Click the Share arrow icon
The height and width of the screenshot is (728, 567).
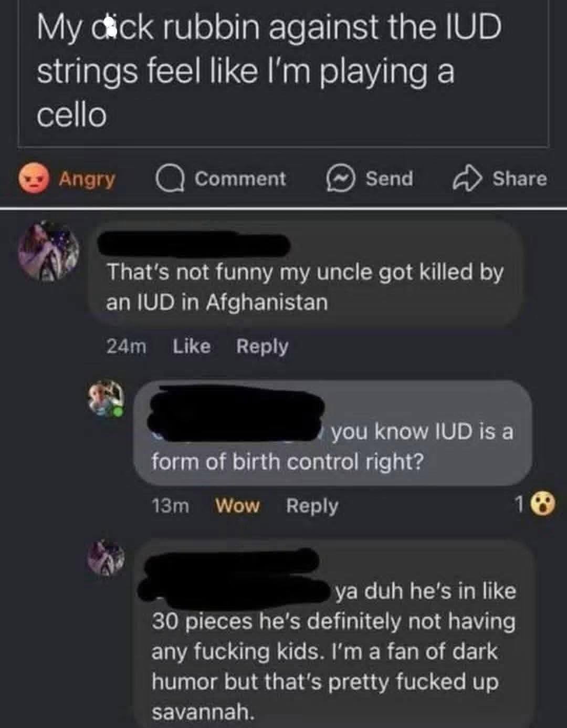(x=467, y=179)
